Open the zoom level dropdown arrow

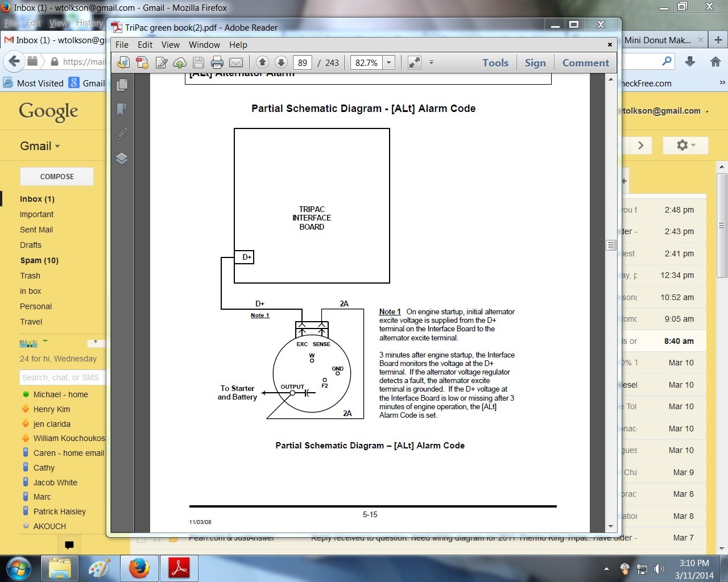(389, 63)
